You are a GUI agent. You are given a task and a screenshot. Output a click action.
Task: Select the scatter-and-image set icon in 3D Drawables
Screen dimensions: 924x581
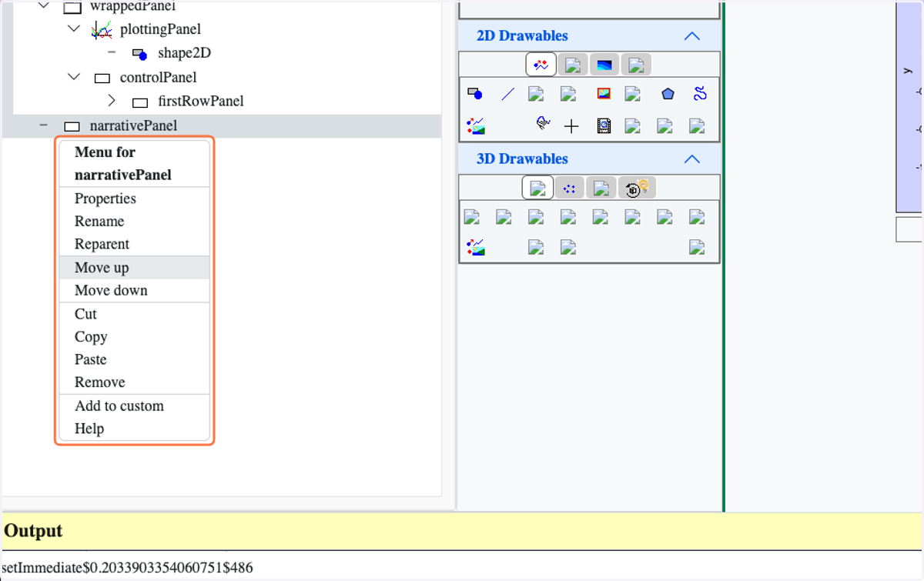click(475, 247)
